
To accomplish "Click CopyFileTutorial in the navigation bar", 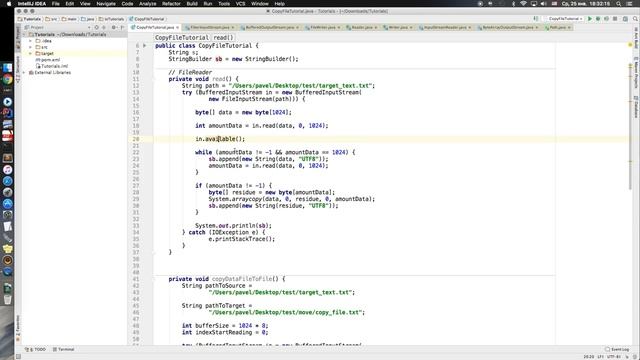I will tap(147, 19).
